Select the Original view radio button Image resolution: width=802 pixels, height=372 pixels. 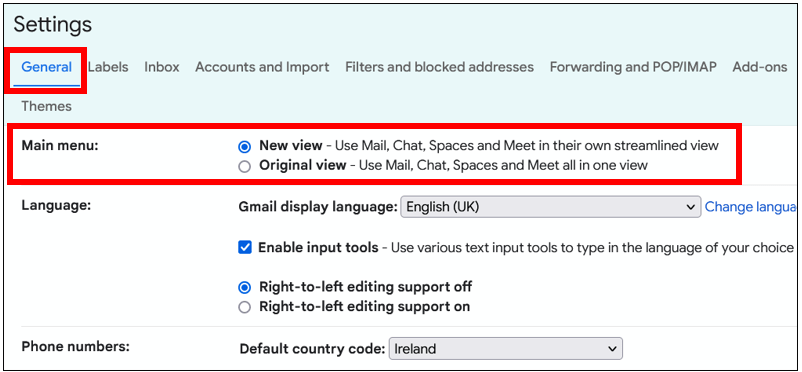[x=245, y=167]
